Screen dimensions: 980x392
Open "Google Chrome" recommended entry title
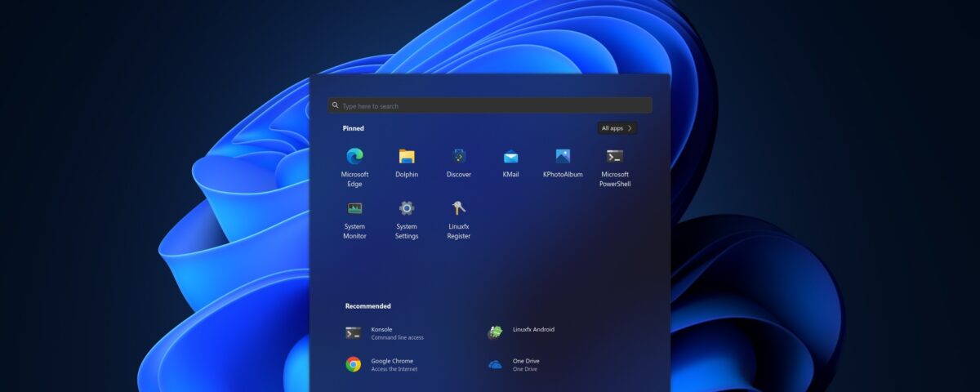click(392, 360)
